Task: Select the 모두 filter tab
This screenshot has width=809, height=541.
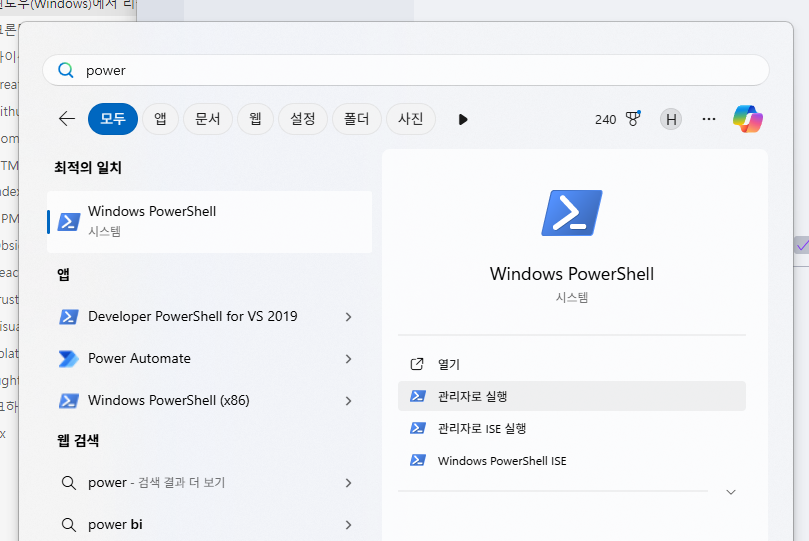Action: pos(113,119)
